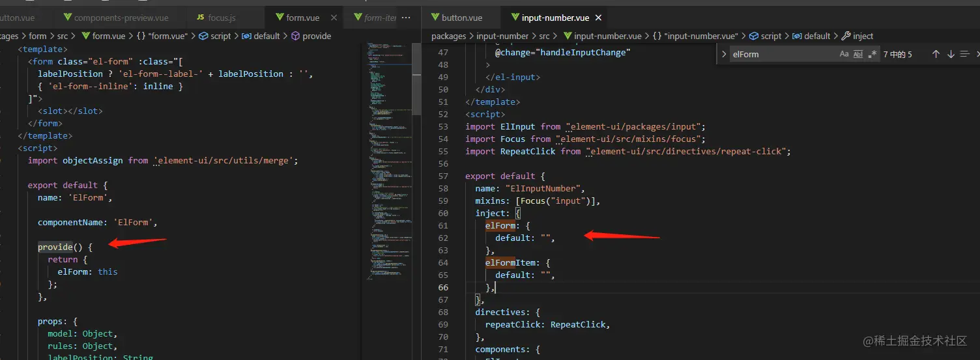Click highlighted 'elForm' on line 61
The width and height of the screenshot is (980, 360).
point(500,225)
